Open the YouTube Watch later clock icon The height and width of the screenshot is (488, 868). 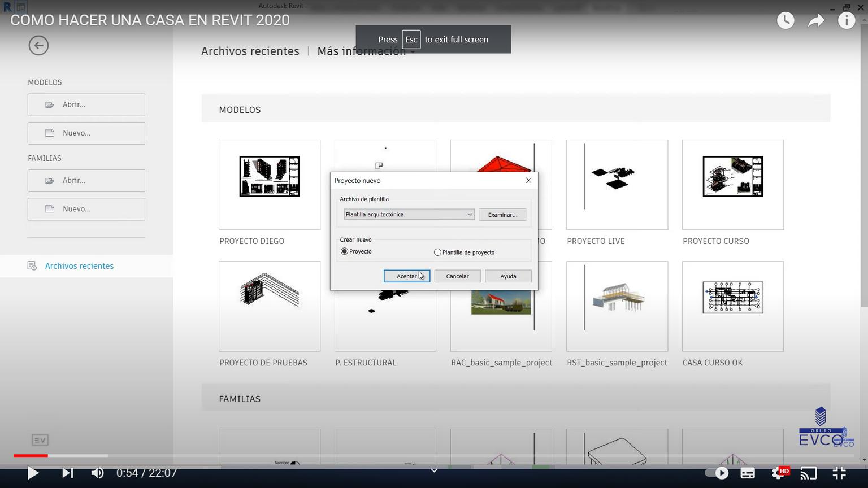(x=785, y=20)
